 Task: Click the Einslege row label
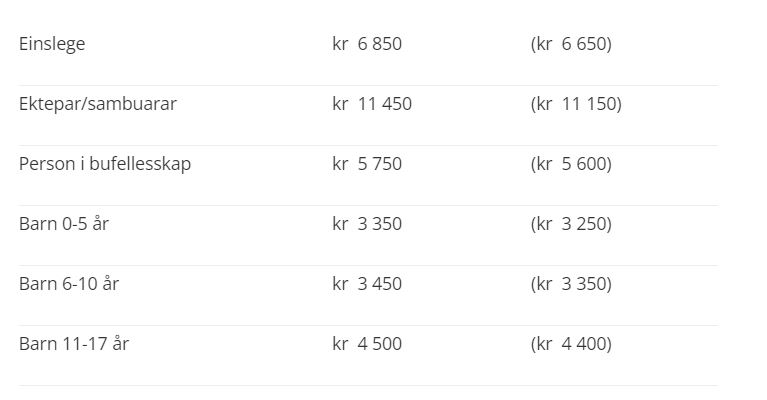[x=52, y=44]
